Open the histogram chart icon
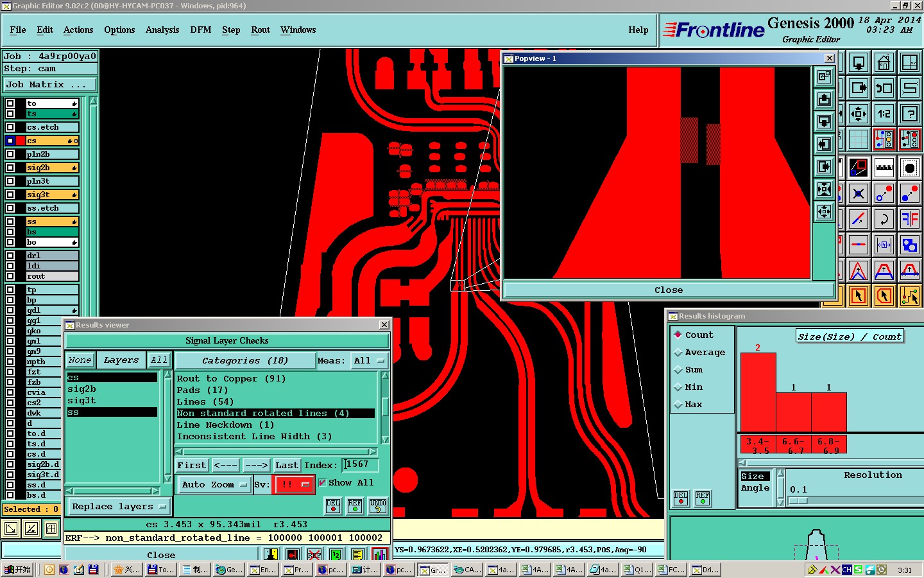 pyautogui.click(x=380, y=554)
